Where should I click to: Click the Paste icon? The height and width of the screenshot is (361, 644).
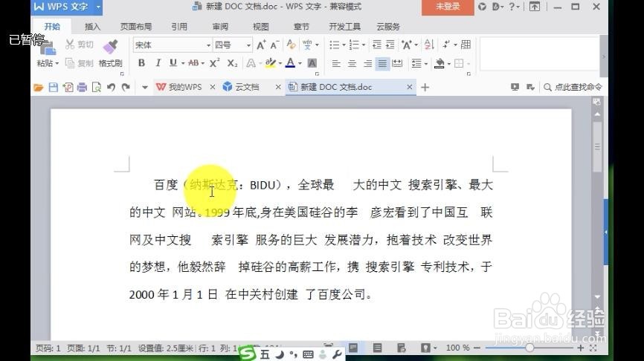coord(47,48)
